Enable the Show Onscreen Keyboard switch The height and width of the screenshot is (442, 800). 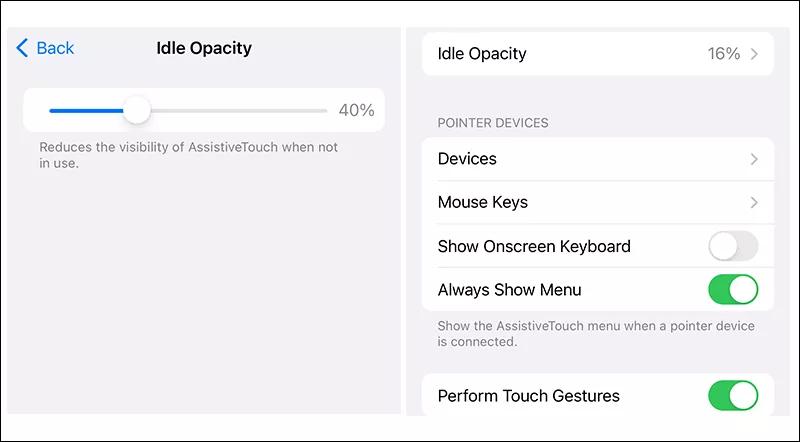click(733, 246)
